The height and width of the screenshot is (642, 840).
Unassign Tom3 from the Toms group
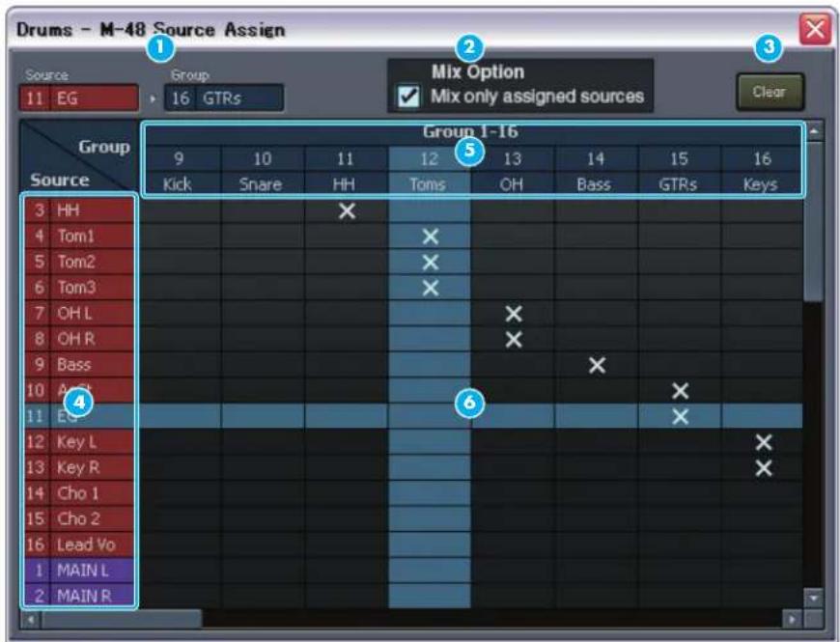[x=430, y=288]
